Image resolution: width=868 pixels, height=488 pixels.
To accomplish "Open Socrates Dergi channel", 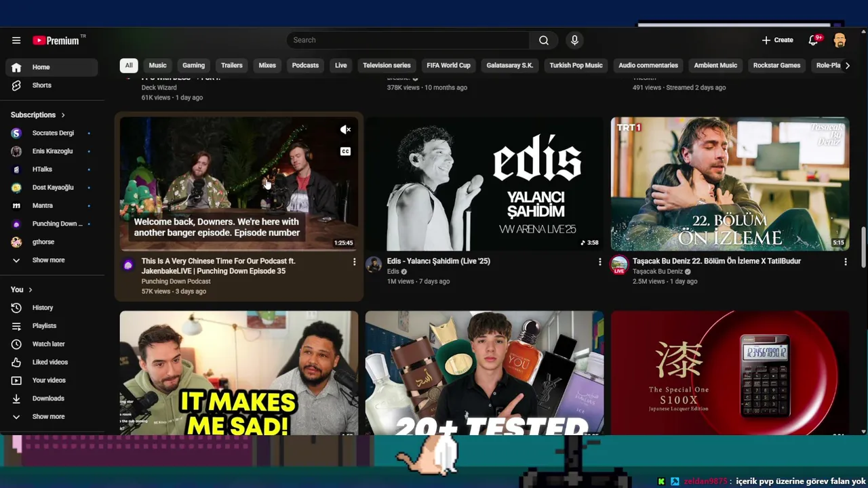I will [x=52, y=133].
